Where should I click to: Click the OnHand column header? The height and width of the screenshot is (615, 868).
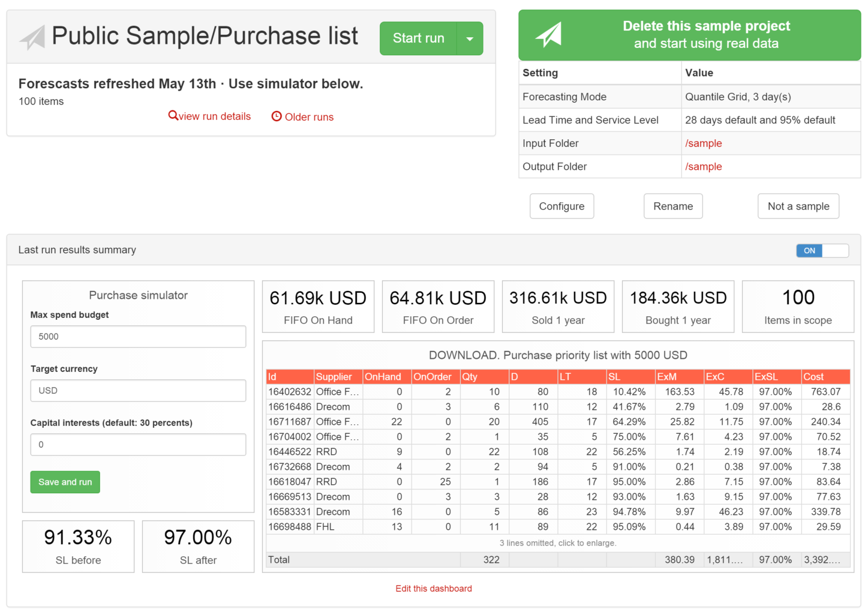pyautogui.click(x=387, y=377)
